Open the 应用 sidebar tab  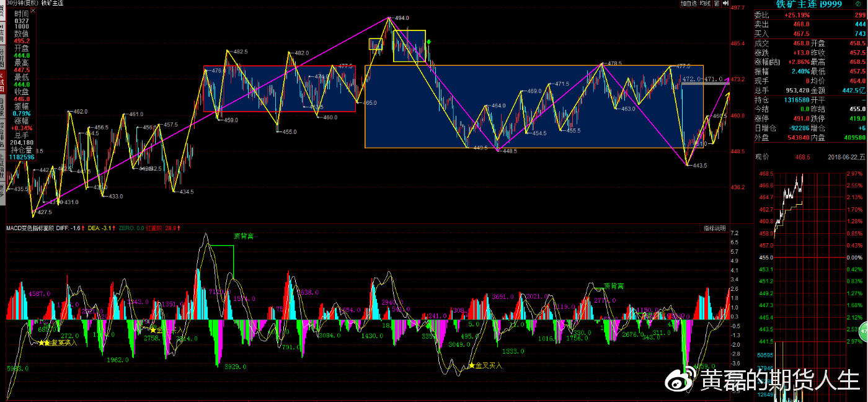click(2, 32)
